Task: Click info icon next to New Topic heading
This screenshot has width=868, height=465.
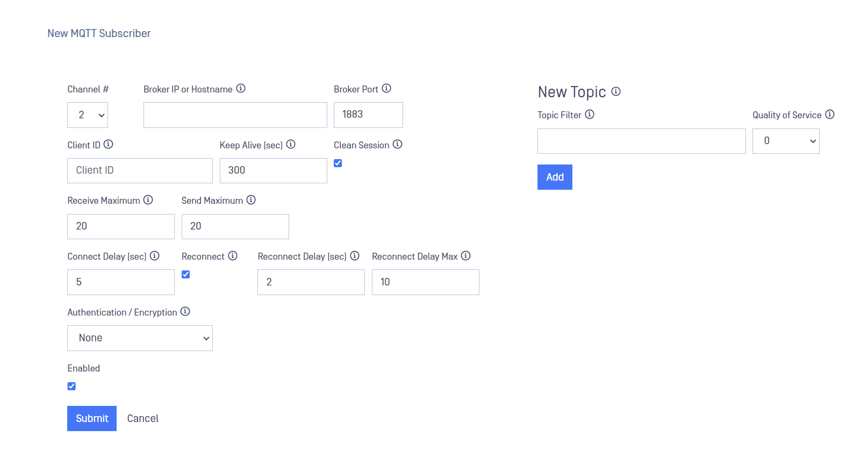Action: (616, 91)
